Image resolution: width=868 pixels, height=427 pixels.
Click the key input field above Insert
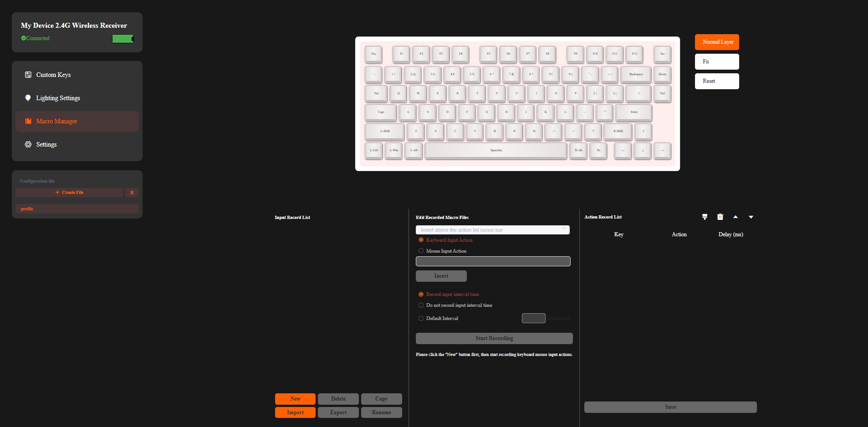(x=493, y=261)
